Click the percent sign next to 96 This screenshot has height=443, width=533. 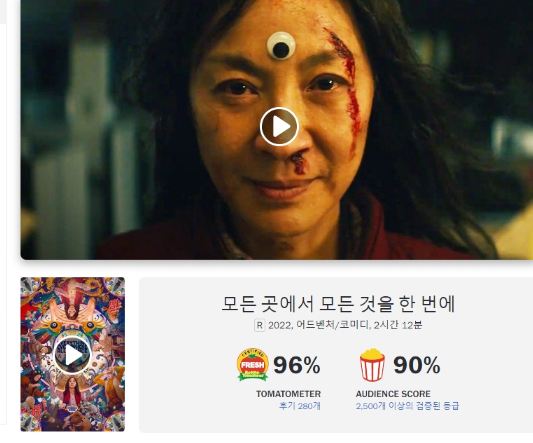[309, 365]
